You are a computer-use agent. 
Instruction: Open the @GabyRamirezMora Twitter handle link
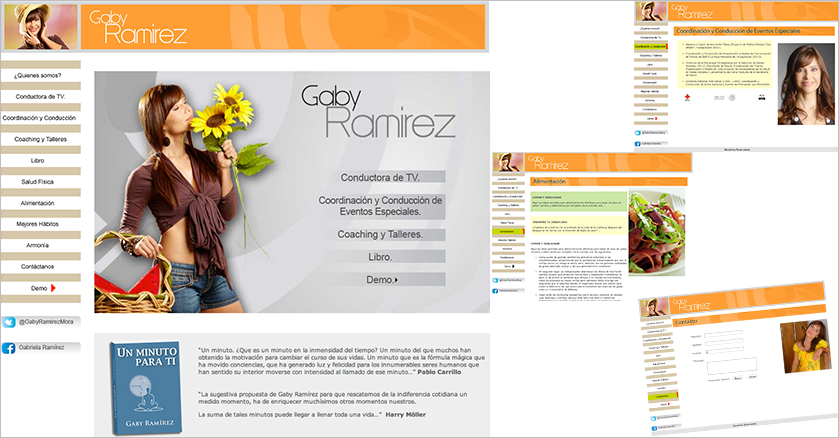point(46,323)
